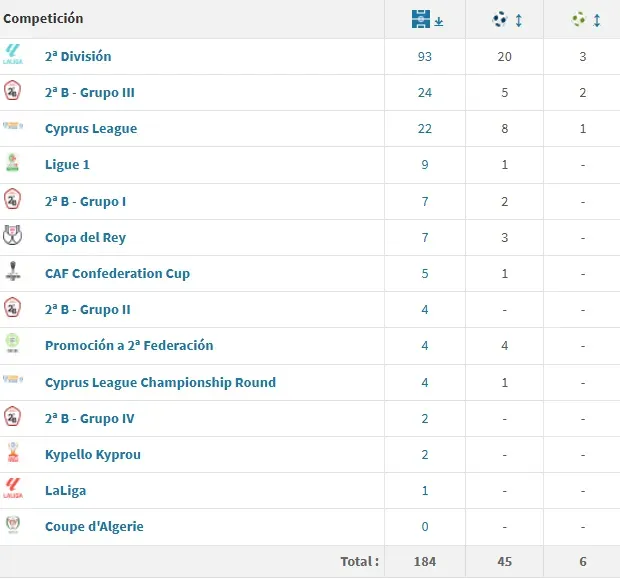Image resolution: width=620 pixels, height=579 pixels.
Task: Click the Coupe d'Algerie logo
Action: click(x=12, y=526)
